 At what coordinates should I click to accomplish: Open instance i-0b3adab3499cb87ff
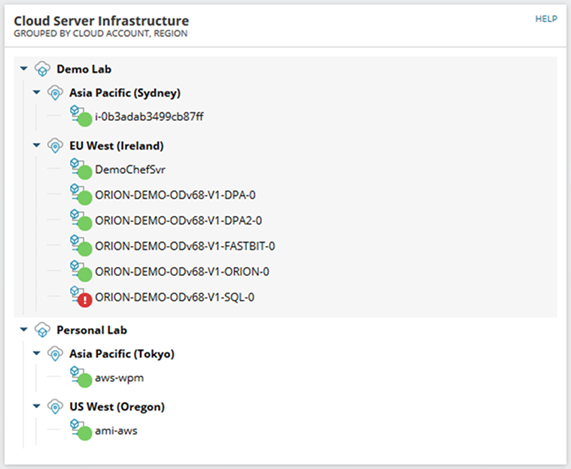pyautogui.click(x=149, y=117)
